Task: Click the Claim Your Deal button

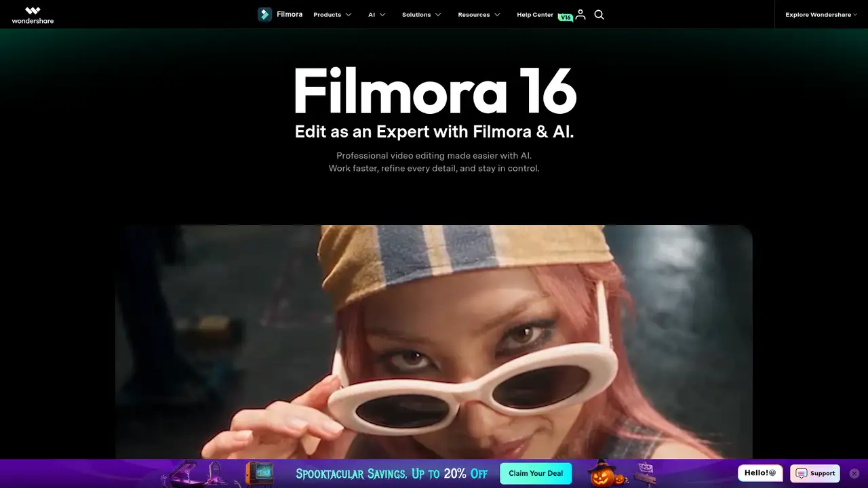Action: click(536, 473)
